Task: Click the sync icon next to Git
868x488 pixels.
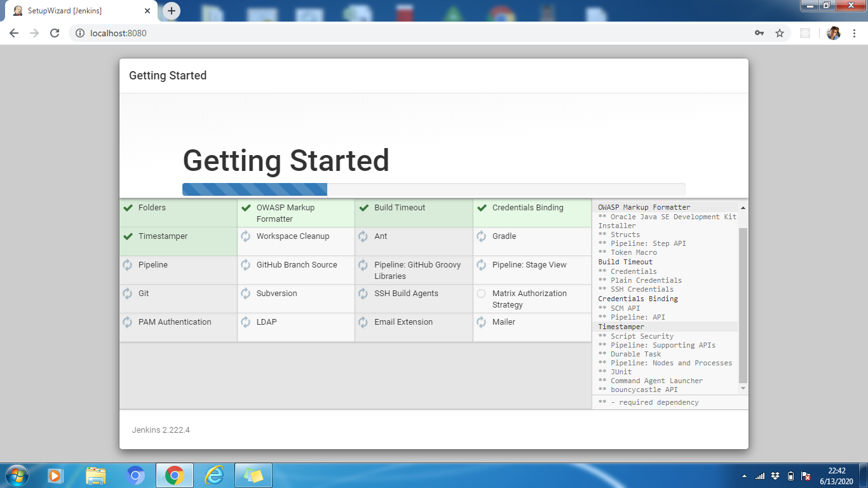Action: [128, 294]
